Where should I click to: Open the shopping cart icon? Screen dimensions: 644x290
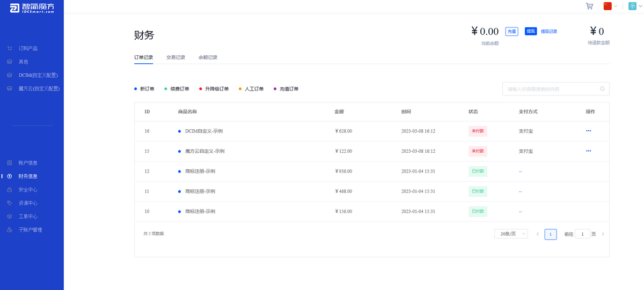[589, 6]
